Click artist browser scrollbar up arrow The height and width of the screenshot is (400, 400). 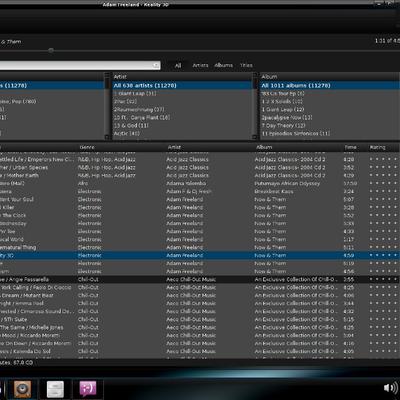[255, 75]
